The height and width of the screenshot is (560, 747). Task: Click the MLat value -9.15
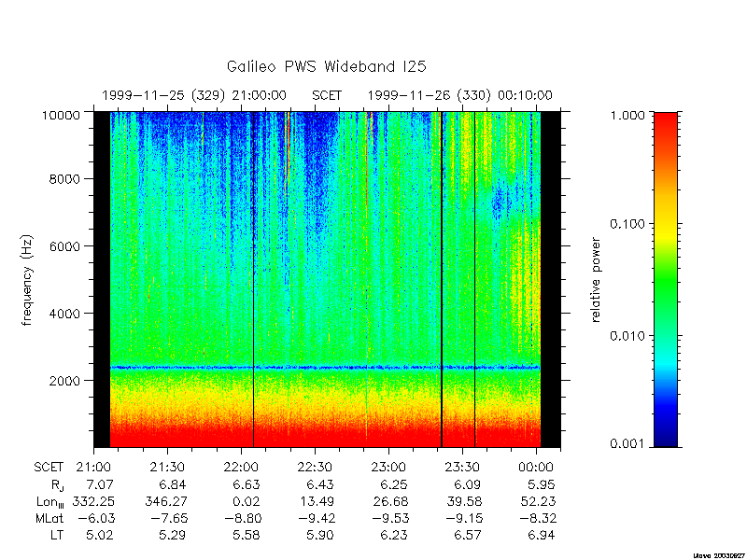point(462,518)
